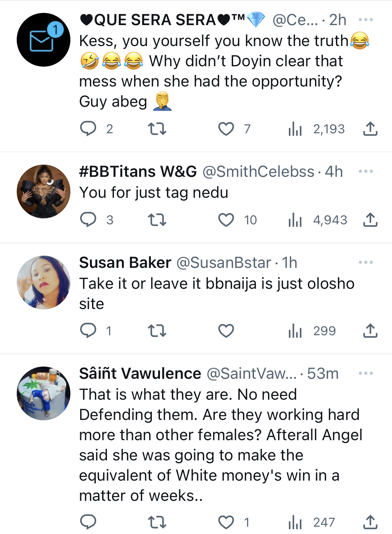The image size is (392, 534).
Task: Open more options for Sâiñt Vawulence tweet
Action: pos(366,373)
